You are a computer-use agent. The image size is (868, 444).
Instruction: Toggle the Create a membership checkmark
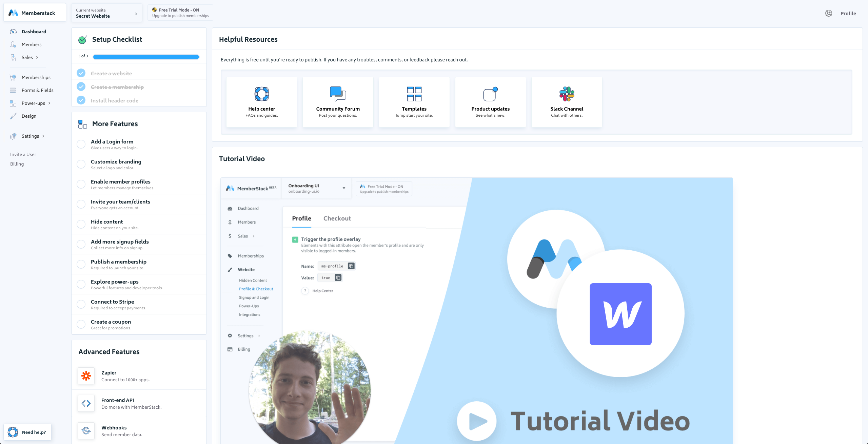(81, 87)
